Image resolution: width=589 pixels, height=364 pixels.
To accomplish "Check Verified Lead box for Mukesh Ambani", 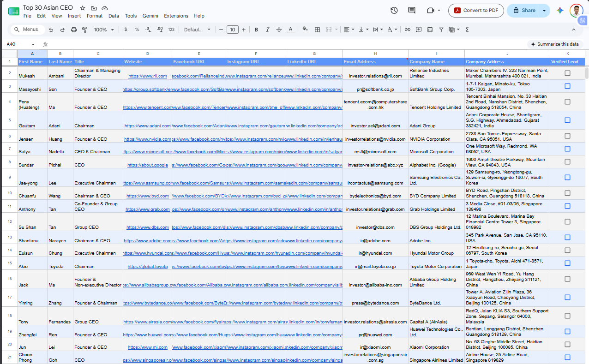I will 567,73.
